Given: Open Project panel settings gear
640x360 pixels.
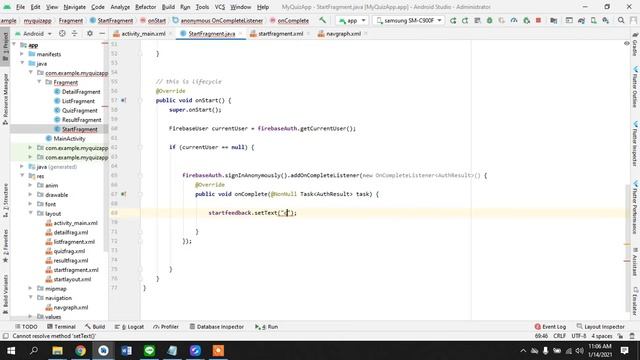Looking at the screenshot, I should [90, 33].
